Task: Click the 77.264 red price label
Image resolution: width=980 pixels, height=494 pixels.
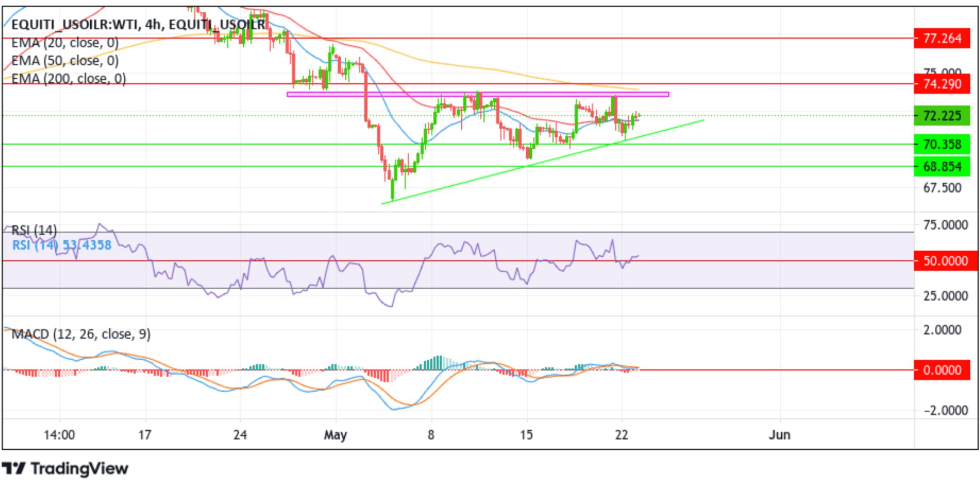Action: tap(942, 38)
